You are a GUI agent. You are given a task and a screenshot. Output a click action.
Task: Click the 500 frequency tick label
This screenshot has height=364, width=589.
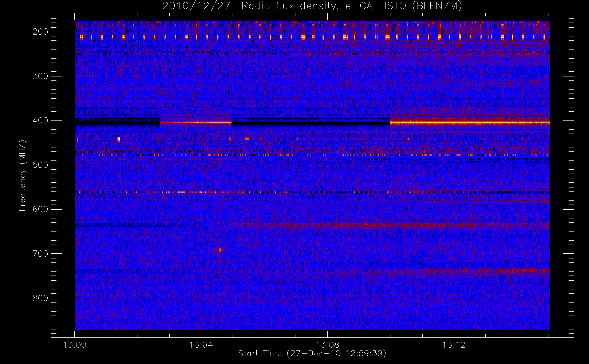[40, 165]
